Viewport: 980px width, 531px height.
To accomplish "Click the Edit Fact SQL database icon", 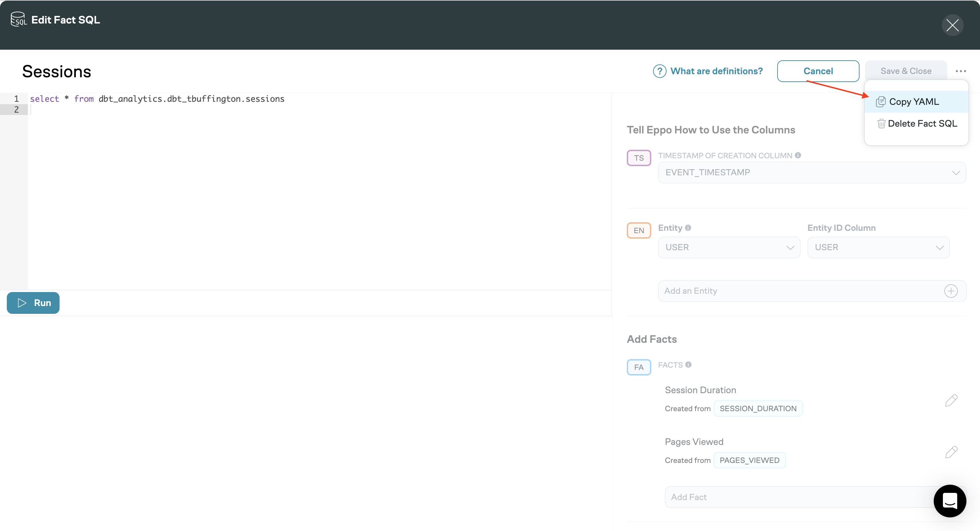I will pos(18,19).
